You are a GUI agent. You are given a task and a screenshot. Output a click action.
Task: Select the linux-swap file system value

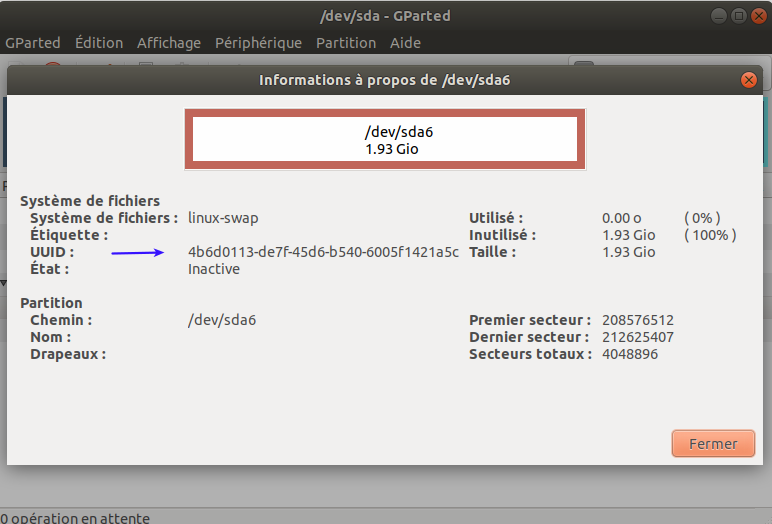[222, 218]
